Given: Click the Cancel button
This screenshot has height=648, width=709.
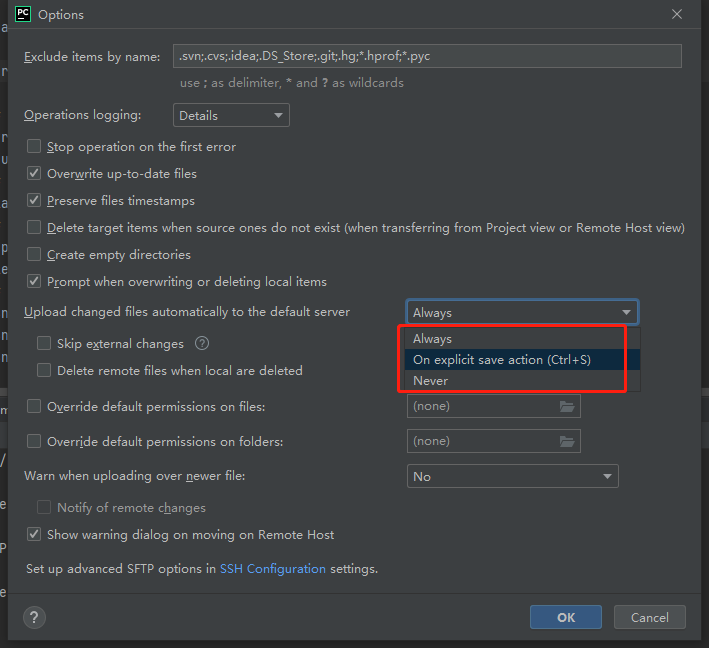Looking at the screenshot, I should coord(650,617).
